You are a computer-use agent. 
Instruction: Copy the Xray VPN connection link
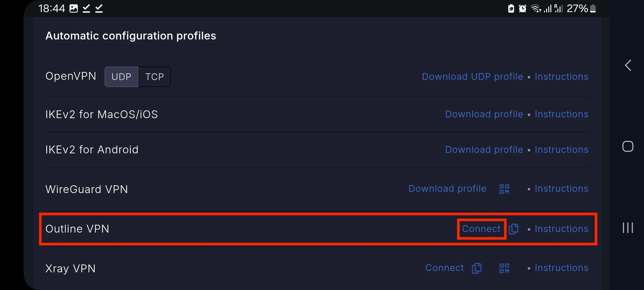[x=477, y=268]
